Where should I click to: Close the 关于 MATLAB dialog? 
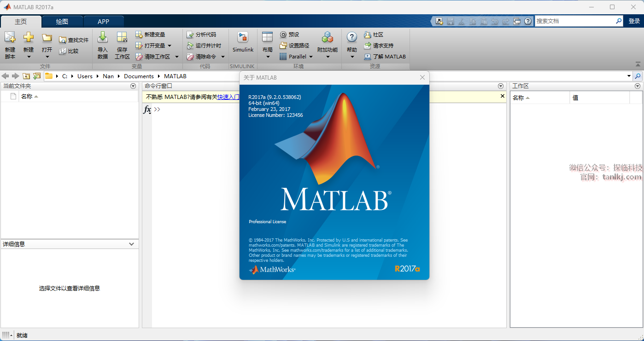click(422, 77)
